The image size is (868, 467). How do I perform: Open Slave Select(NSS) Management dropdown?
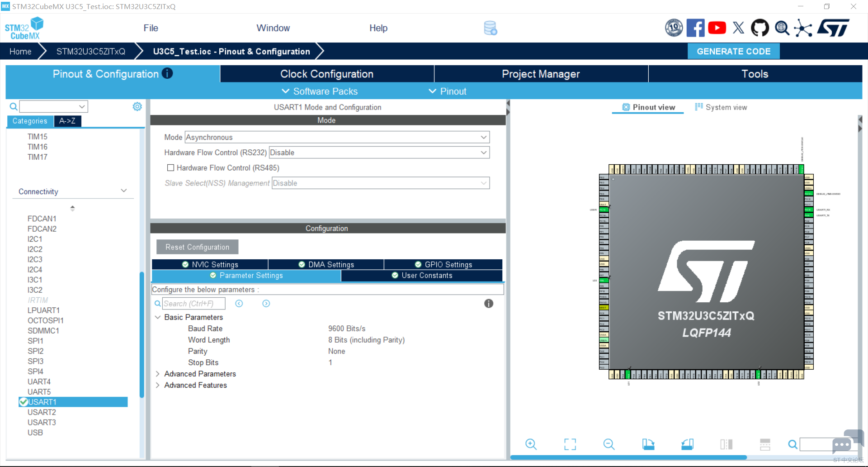point(381,183)
